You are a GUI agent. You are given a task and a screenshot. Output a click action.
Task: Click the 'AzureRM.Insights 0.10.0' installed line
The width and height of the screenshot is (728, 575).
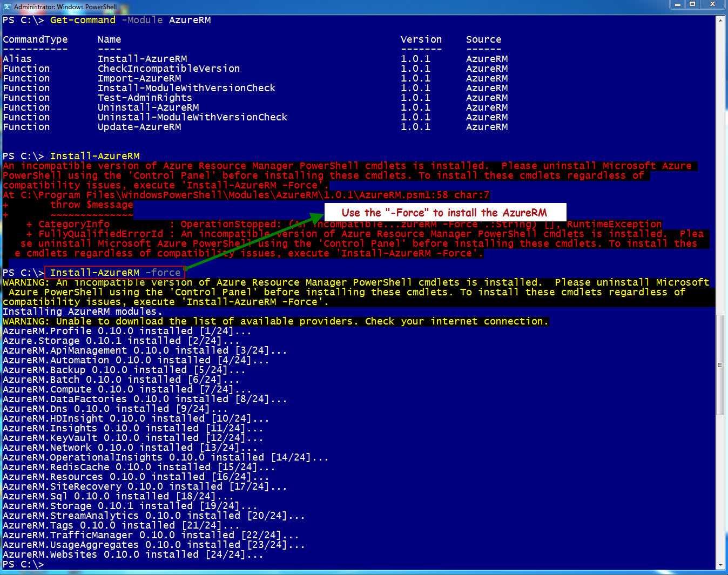(133, 428)
